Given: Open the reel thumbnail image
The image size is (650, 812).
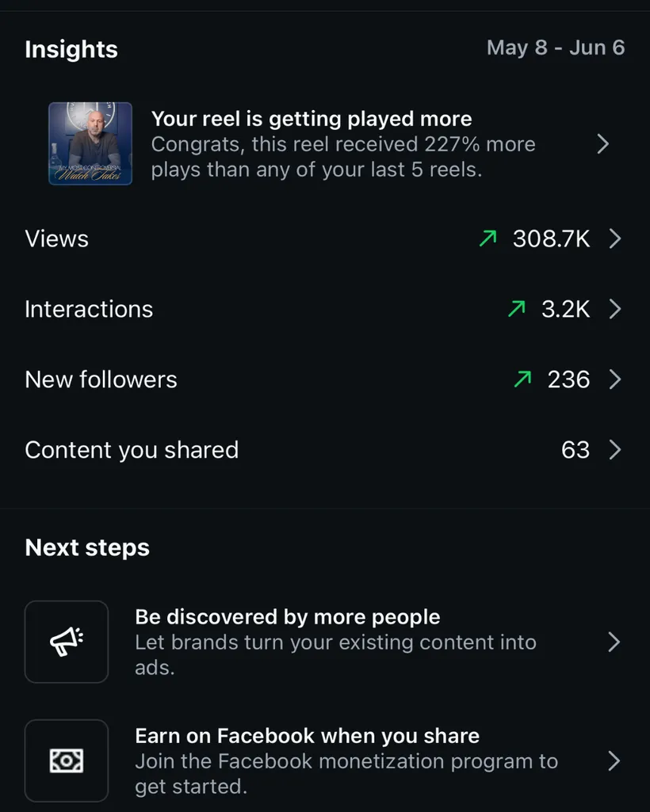Looking at the screenshot, I should (x=90, y=143).
